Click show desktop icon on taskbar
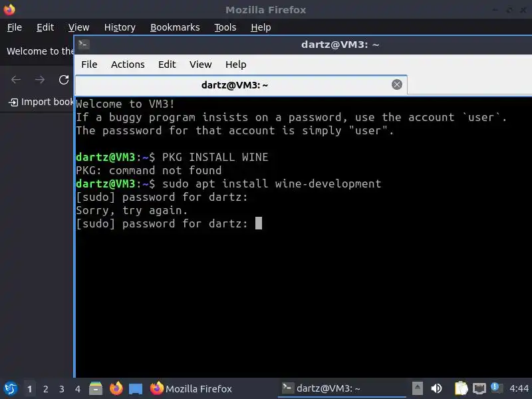The width and height of the screenshot is (532, 399). [x=136, y=389]
